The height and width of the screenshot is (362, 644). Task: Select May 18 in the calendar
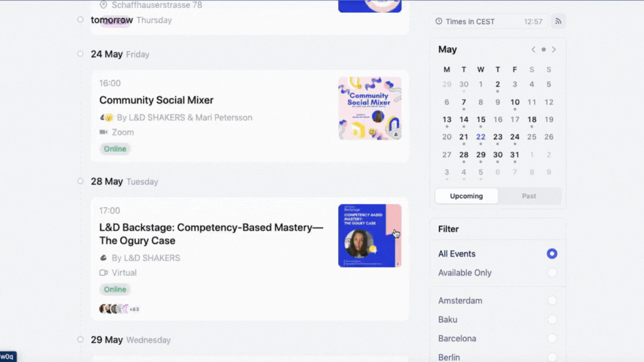[x=532, y=120]
